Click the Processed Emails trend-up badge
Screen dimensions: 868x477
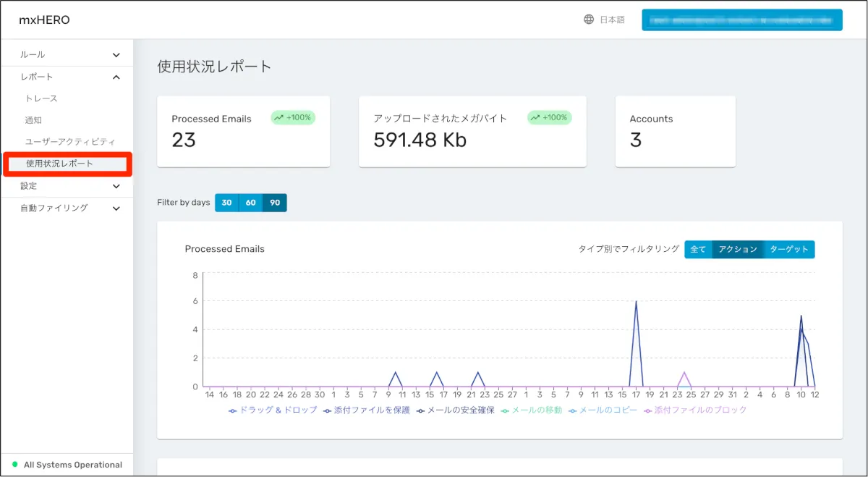click(293, 117)
